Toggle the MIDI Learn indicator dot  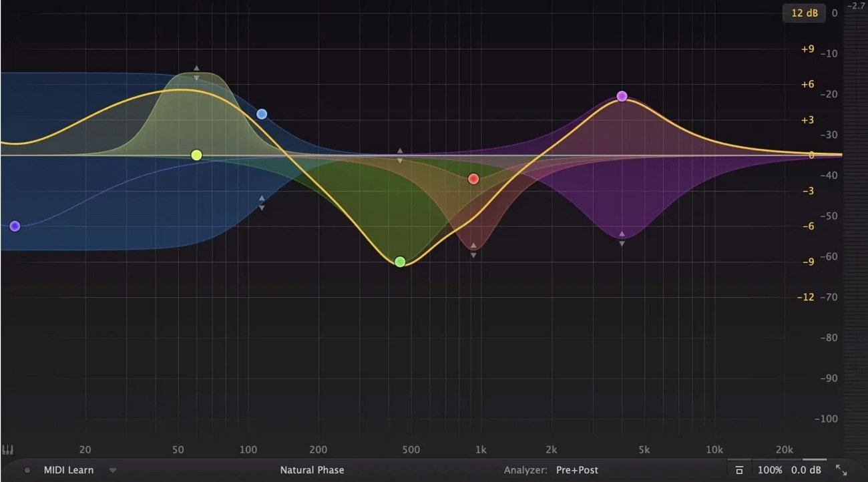point(27,470)
